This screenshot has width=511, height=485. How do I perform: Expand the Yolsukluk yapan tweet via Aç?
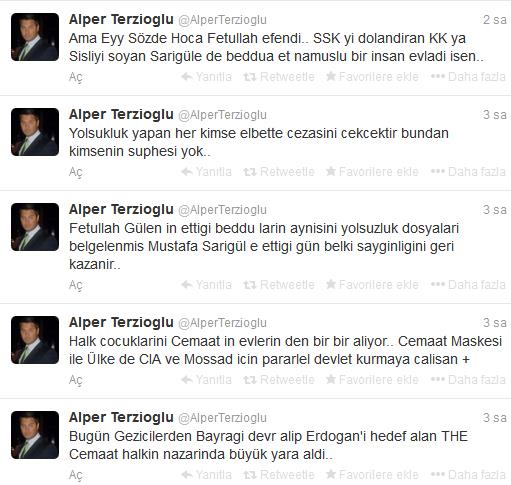(76, 172)
